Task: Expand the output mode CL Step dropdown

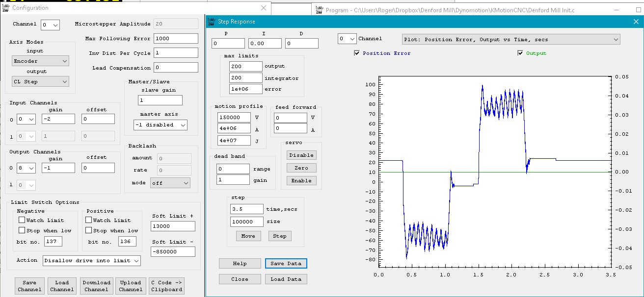Action: (40, 82)
